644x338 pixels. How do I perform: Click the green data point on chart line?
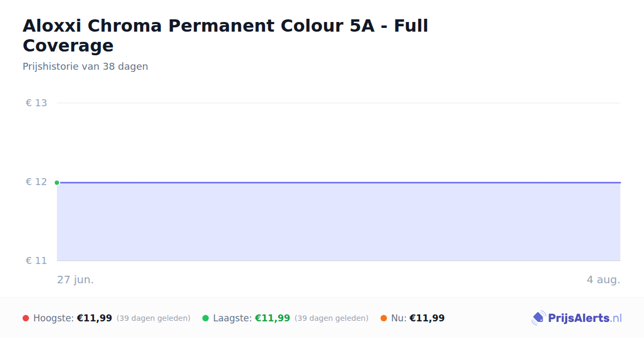tap(57, 182)
